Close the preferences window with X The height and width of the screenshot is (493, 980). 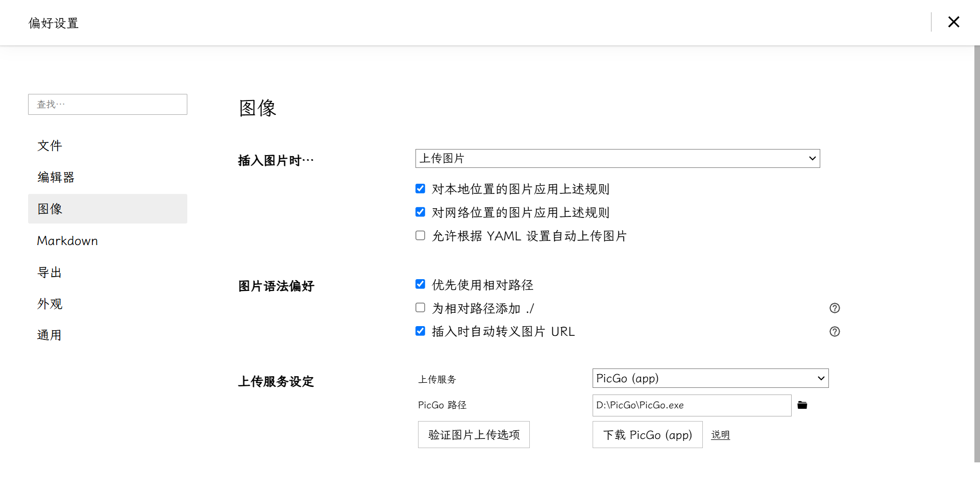pos(953,22)
